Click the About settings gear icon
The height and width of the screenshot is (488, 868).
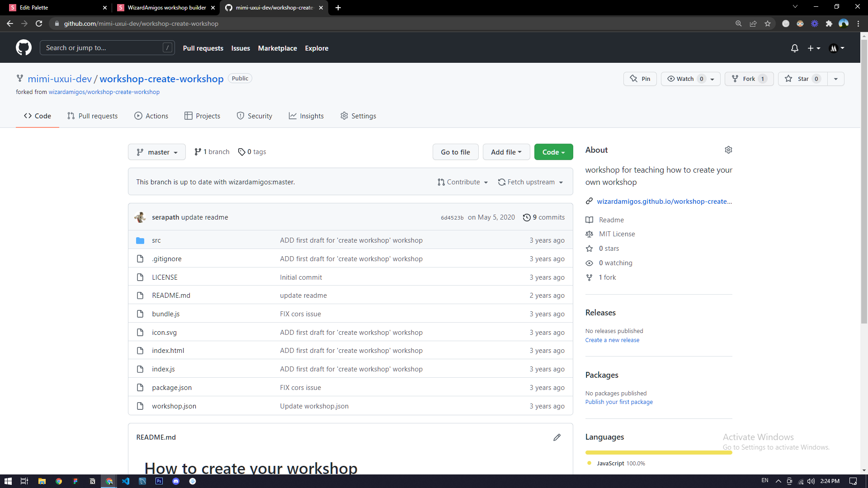(x=728, y=150)
